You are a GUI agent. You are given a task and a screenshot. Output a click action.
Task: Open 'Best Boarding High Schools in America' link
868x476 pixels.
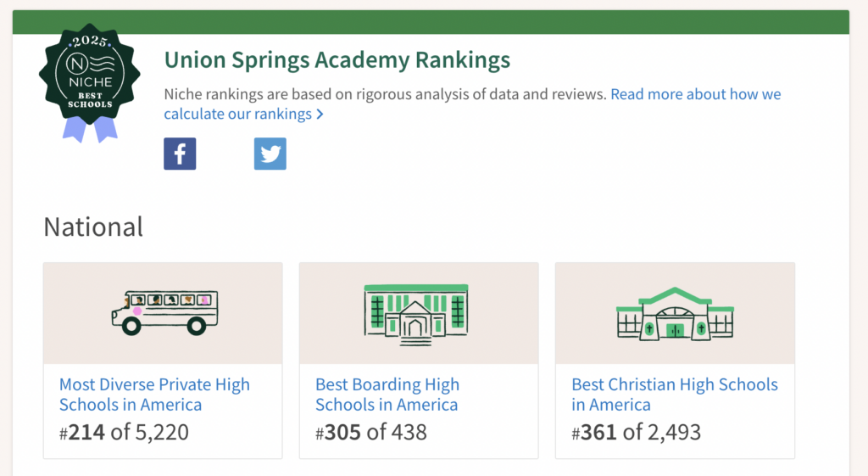pos(387,394)
